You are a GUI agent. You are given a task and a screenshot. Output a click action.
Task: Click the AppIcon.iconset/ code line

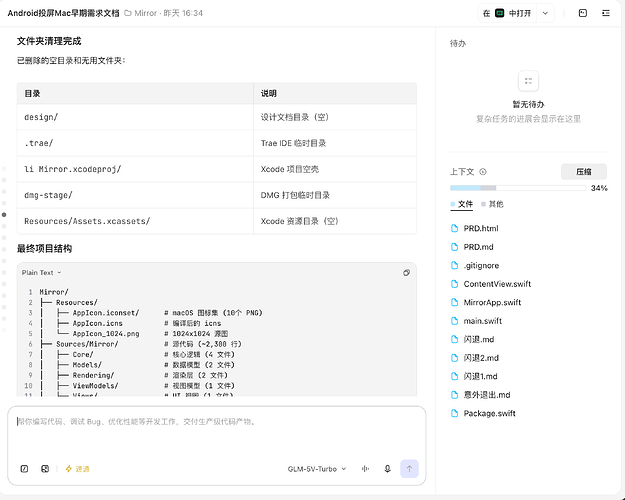[x=151, y=313]
